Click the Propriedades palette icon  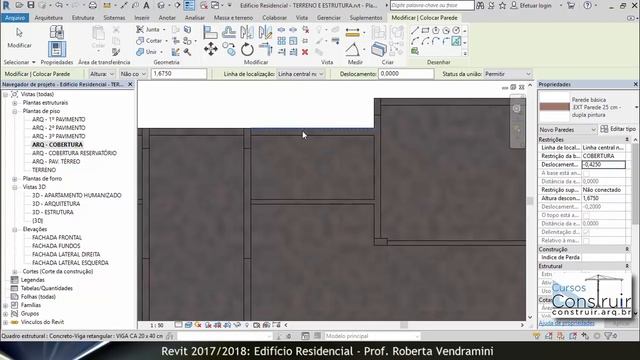(x=57, y=49)
